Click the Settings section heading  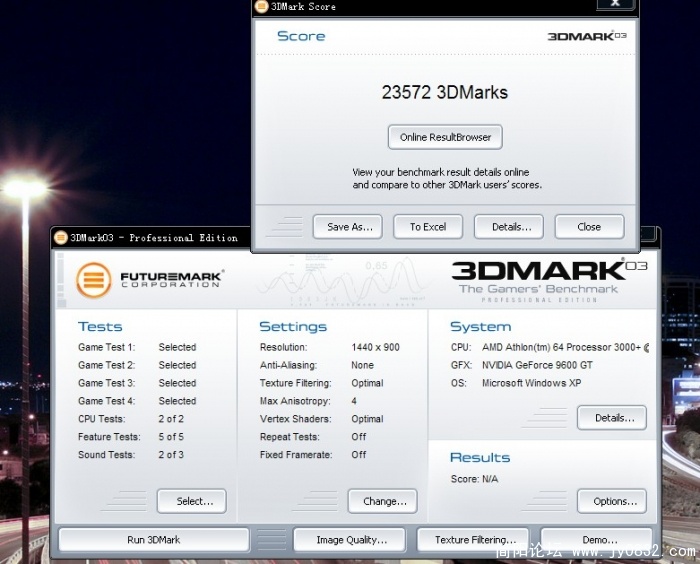[x=293, y=326]
